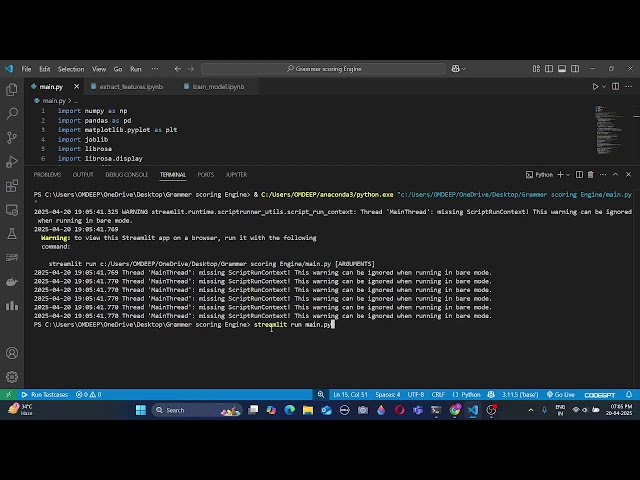
Task: Open terminal panel More Actions ellipsis
Action: click(x=603, y=175)
